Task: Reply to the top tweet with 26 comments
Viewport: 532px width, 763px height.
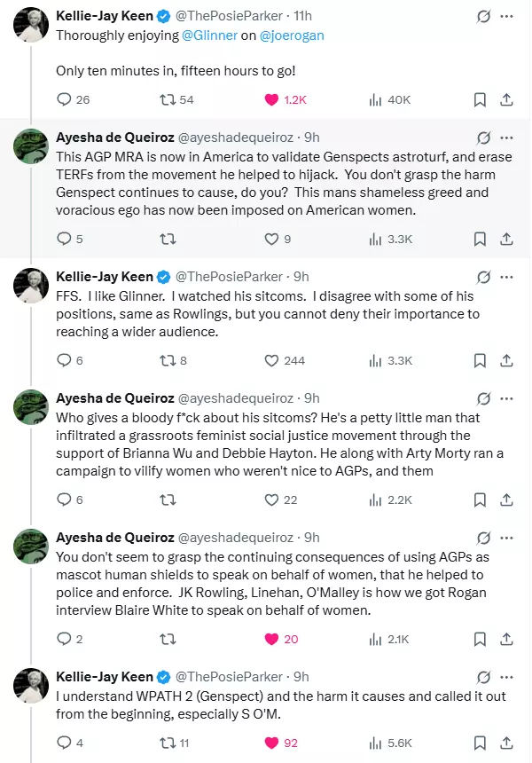Action: coord(64,99)
